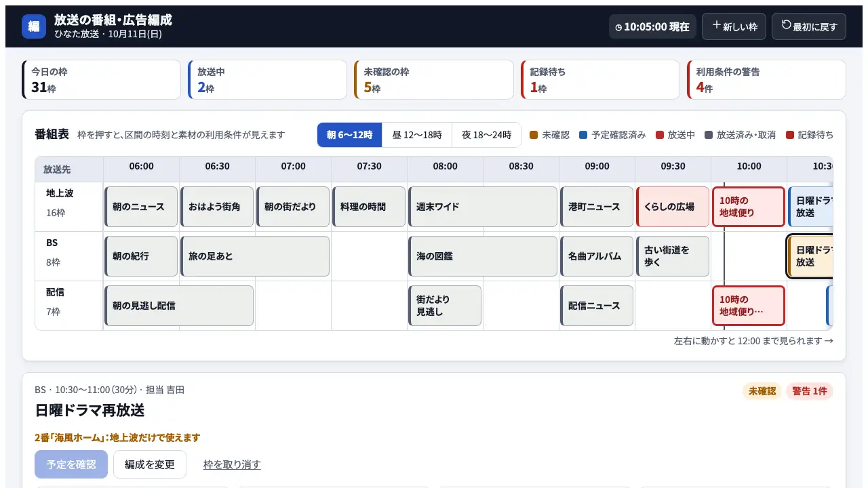Select the おはよう街角 slot
This screenshot has width=868, height=488.
pos(217,207)
